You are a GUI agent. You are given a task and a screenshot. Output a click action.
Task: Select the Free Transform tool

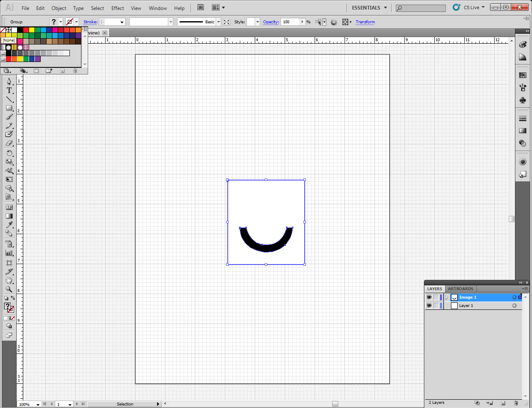[x=9, y=179]
